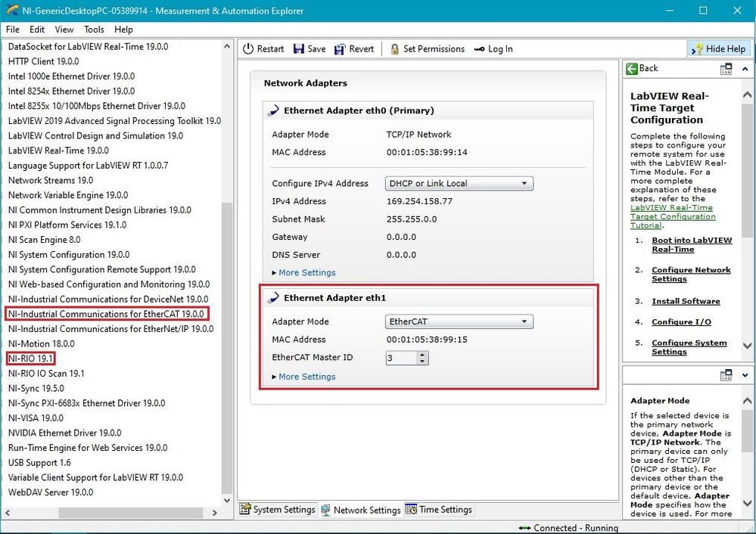Open Boot into LabVIEW Real-Time link
756x534 pixels.
692,245
